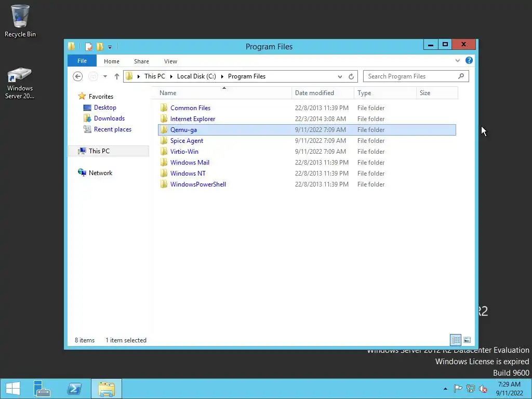Click the Forward arrow navigation button
This screenshot has width=532, height=399.
click(93, 76)
